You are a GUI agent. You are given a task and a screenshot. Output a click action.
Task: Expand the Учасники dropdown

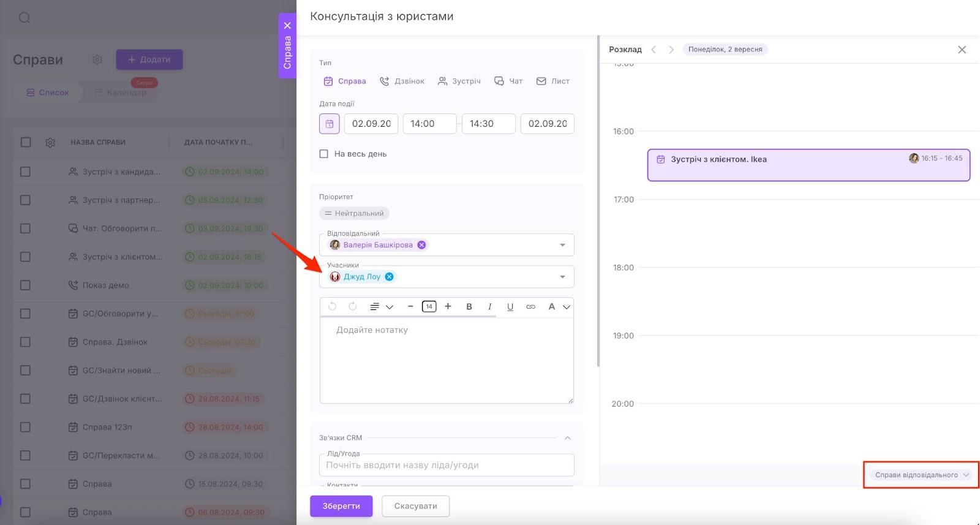(x=562, y=277)
